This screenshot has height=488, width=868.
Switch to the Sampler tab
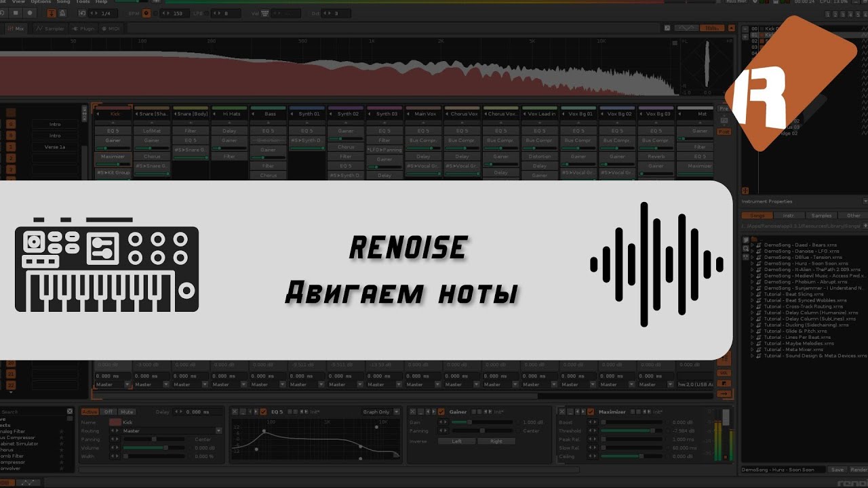coord(50,28)
